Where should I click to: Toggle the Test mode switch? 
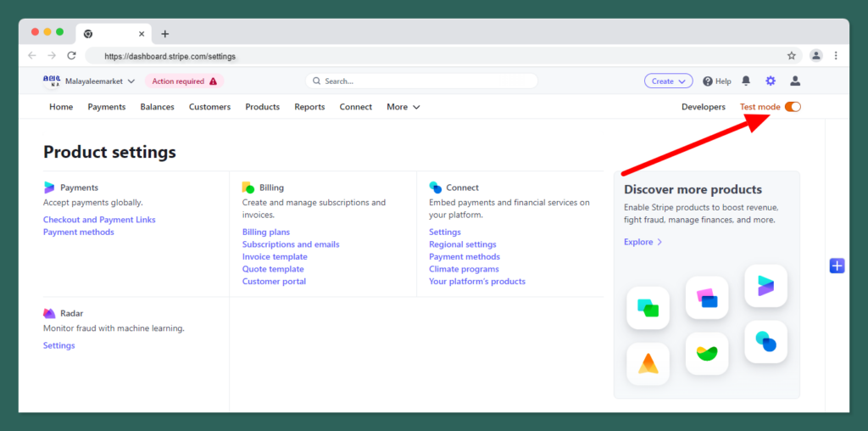coord(793,107)
